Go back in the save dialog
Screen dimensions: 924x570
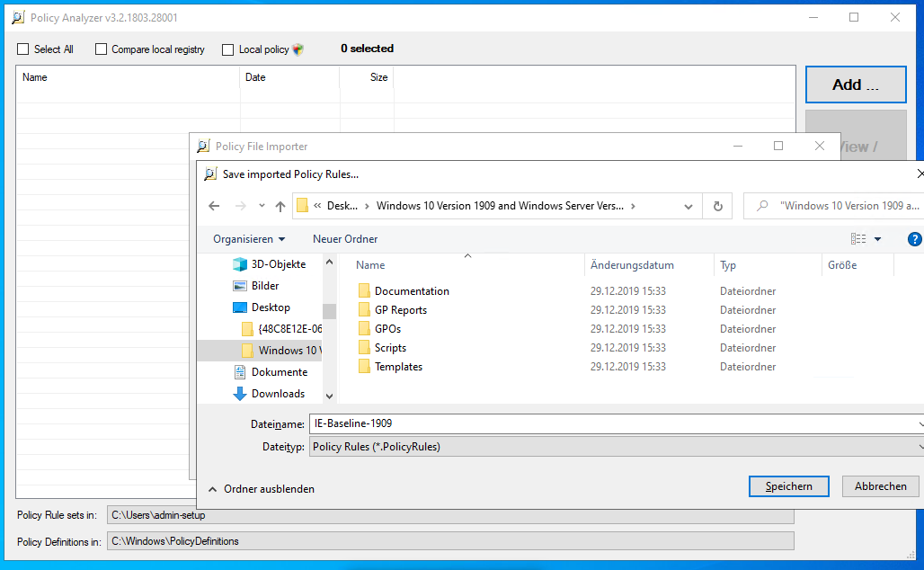214,206
